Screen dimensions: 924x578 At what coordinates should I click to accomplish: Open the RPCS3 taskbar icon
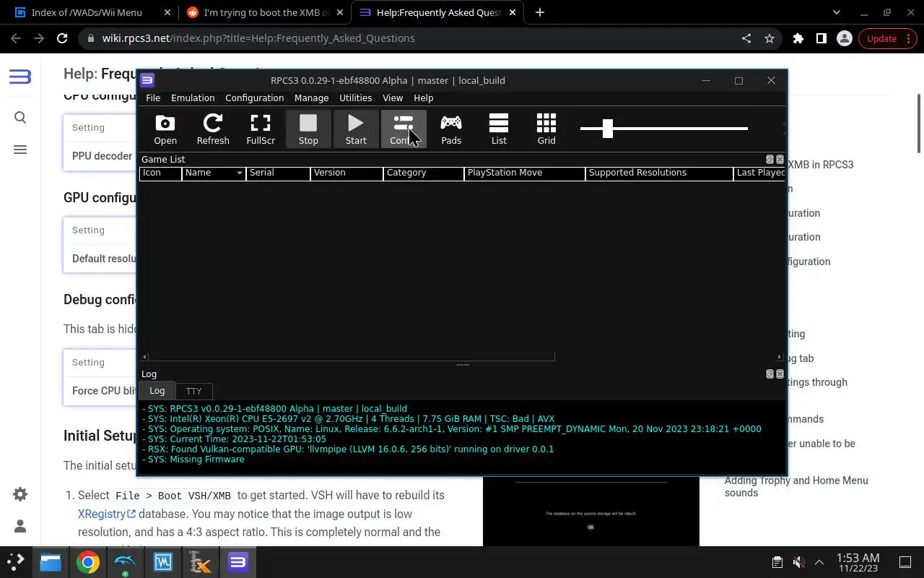[238, 562]
